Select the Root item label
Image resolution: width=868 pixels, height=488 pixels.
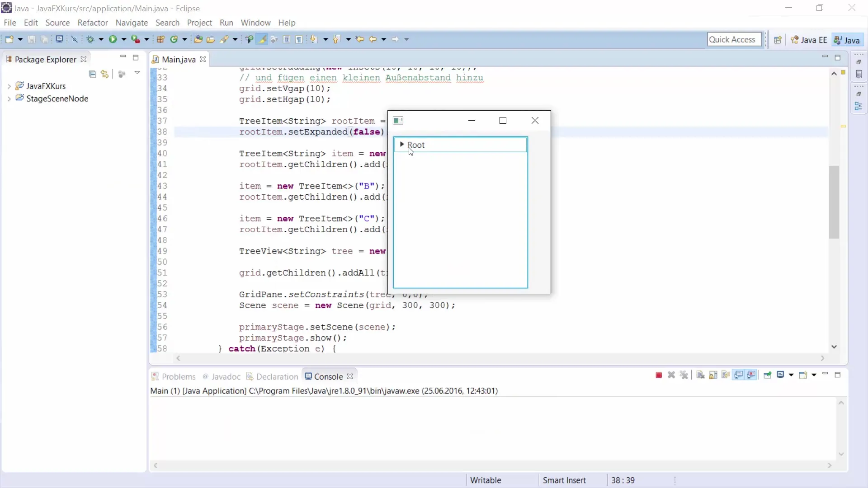[x=416, y=145]
